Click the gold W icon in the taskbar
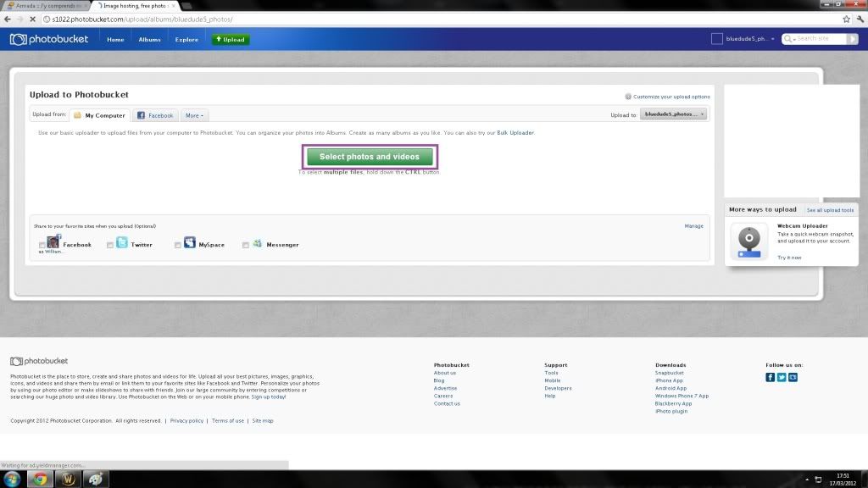The width and height of the screenshot is (868, 488). click(69, 480)
